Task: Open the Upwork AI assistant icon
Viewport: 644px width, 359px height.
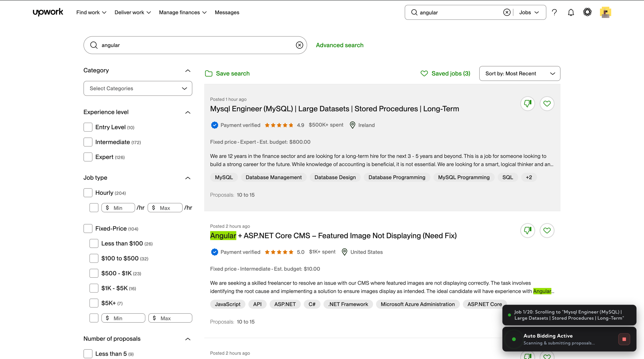Action: click(587, 12)
